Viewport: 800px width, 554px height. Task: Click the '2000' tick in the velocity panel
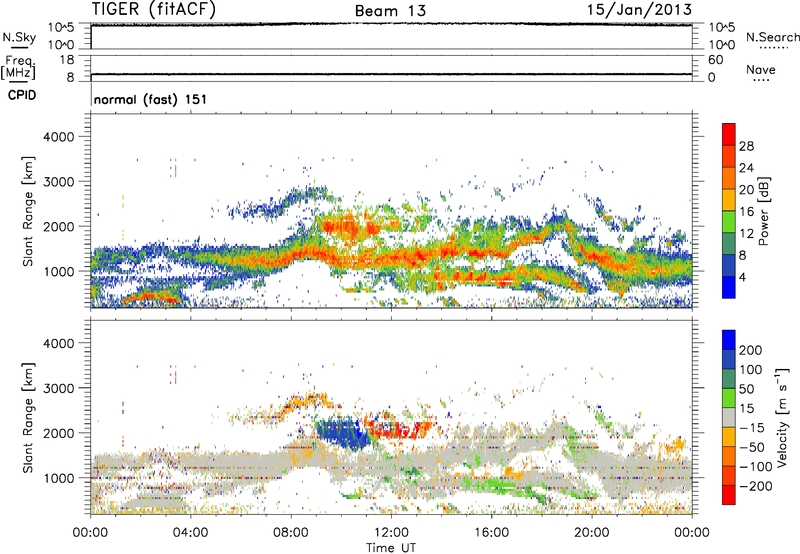pos(59,433)
